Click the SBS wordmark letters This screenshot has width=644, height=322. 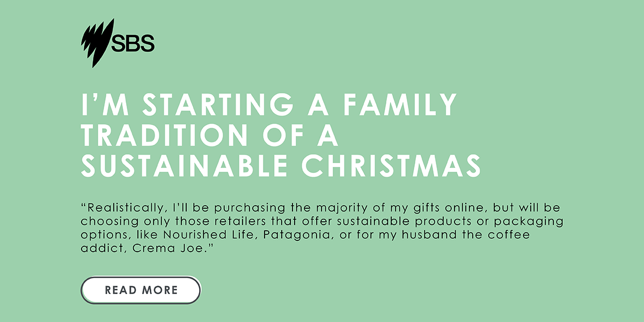pos(133,43)
